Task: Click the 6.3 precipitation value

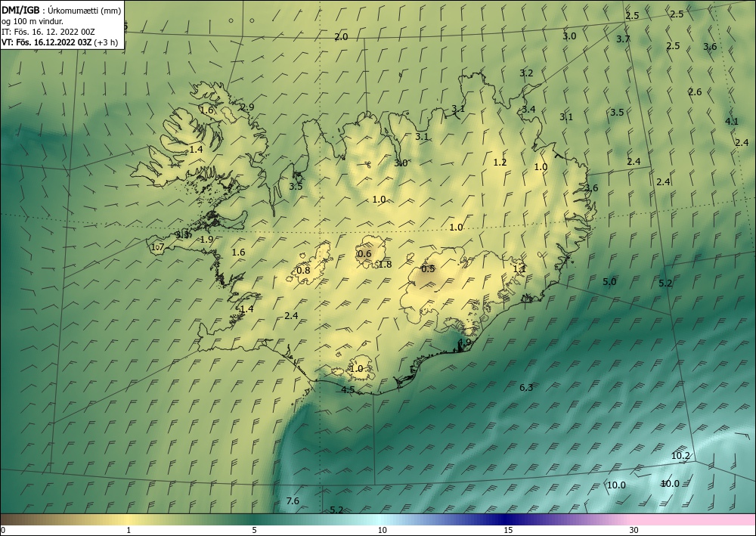Action: pyautogui.click(x=526, y=387)
